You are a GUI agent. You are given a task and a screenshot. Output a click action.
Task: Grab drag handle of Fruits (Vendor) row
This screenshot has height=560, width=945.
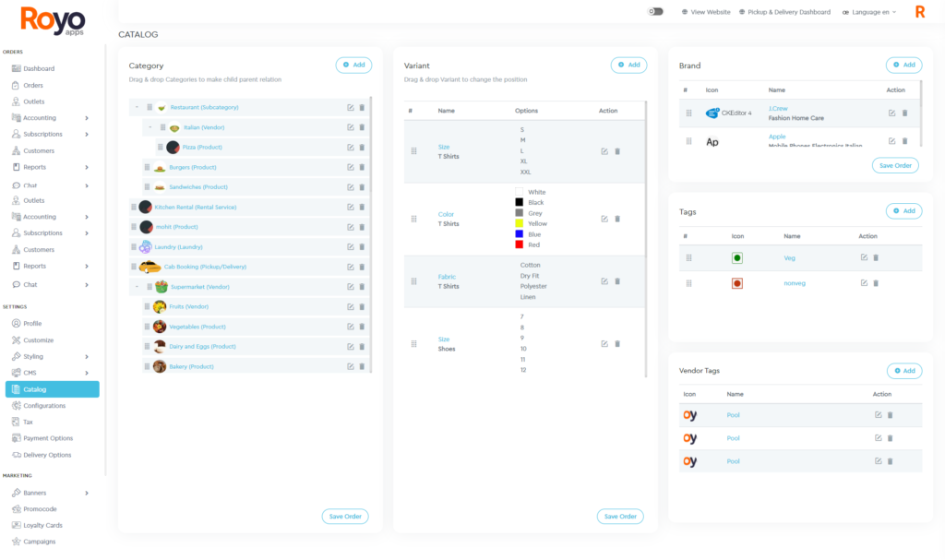coord(147,306)
